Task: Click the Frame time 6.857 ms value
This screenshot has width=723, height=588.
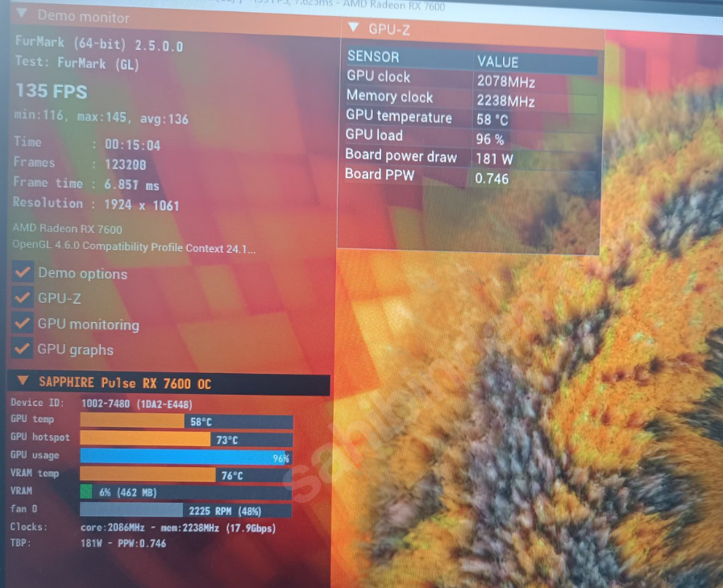Action: (x=132, y=185)
